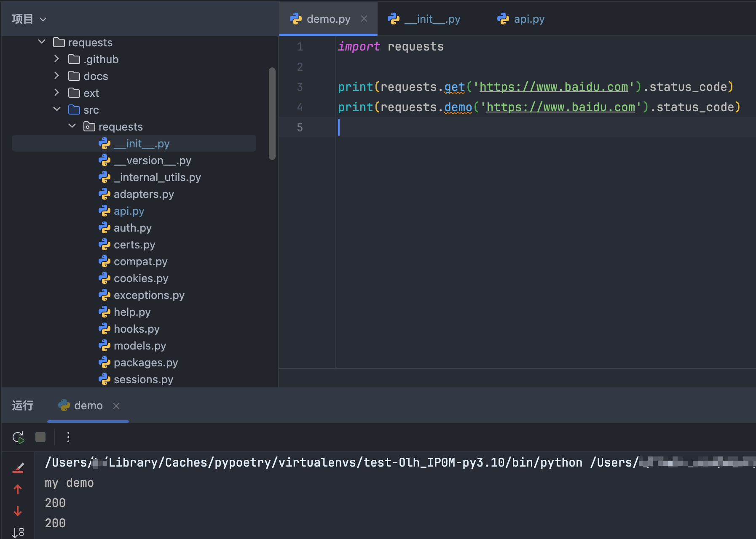Click the baidu URL link on line 3

point(553,87)
